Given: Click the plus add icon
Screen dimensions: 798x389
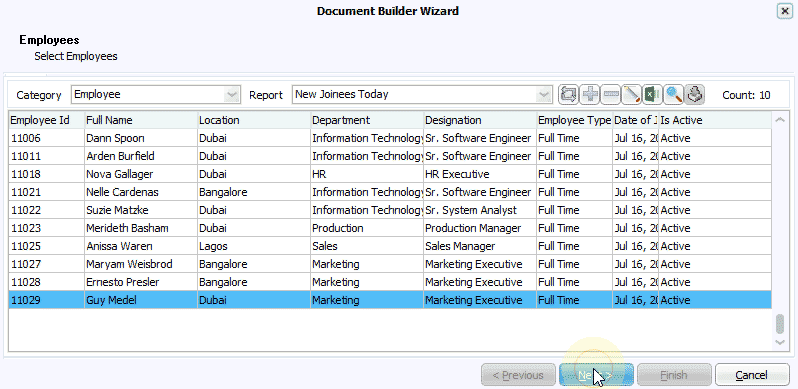Looking at the screenshot, I should (589, 94).
